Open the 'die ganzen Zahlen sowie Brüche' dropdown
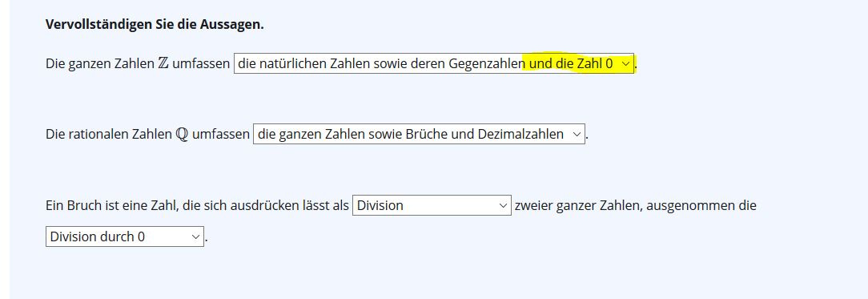 [x=419, y=134]
